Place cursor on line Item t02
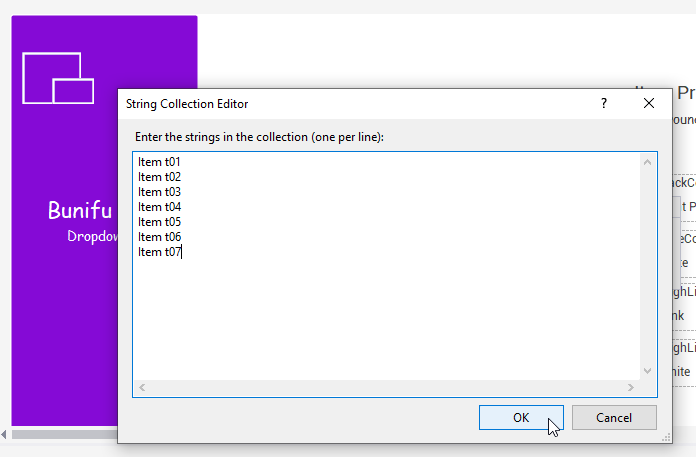This screenshot has height=457, width=696. coord(159,177)
